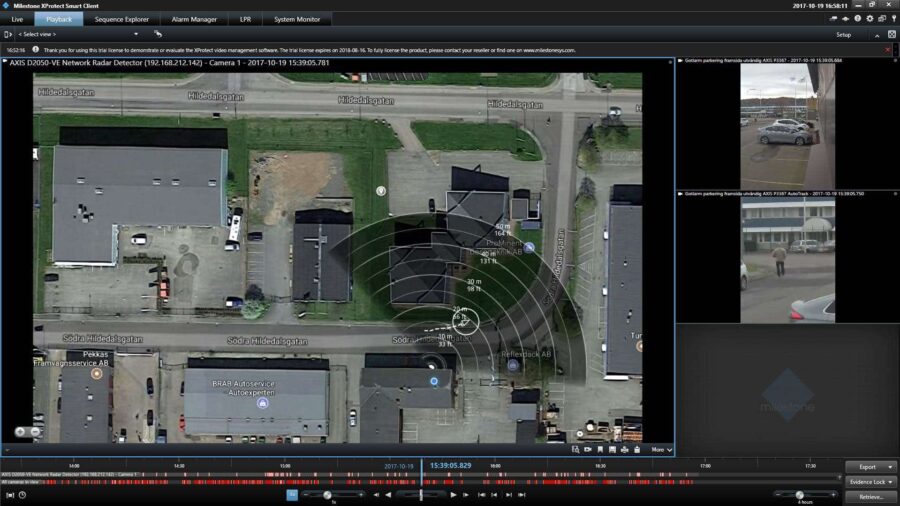The height and width of the screenshot is (506, 900).
Task: Click the login key icon
Action: point(894,19)
